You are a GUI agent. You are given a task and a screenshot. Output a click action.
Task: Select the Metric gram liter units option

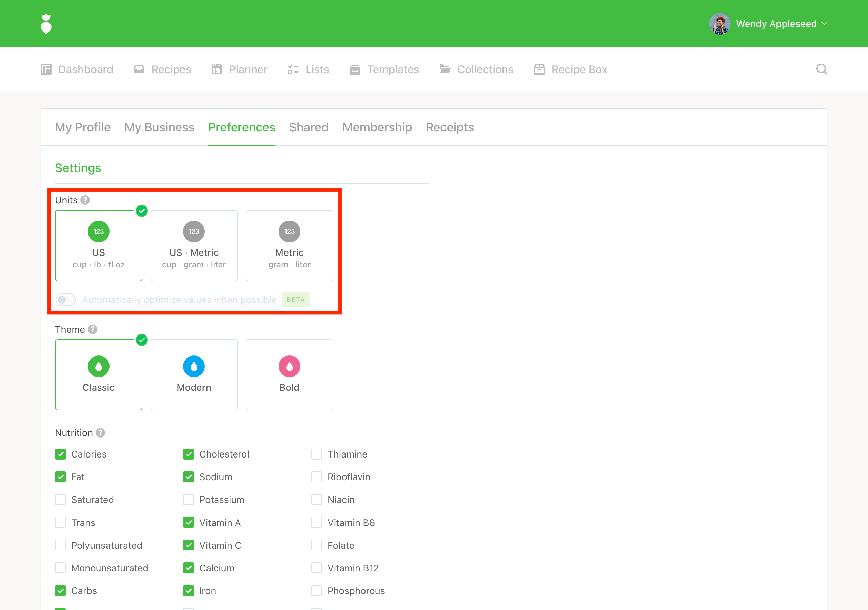coord(289,246)
